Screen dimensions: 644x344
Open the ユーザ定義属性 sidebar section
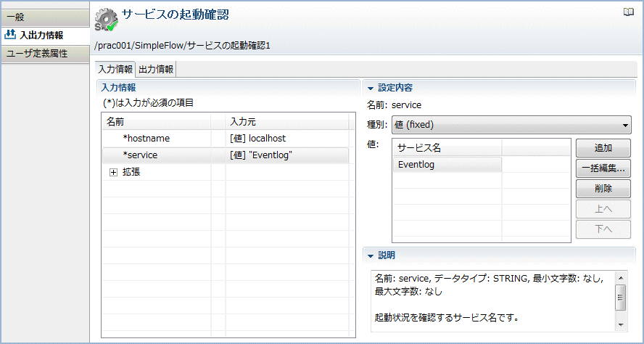click(45, 54)
